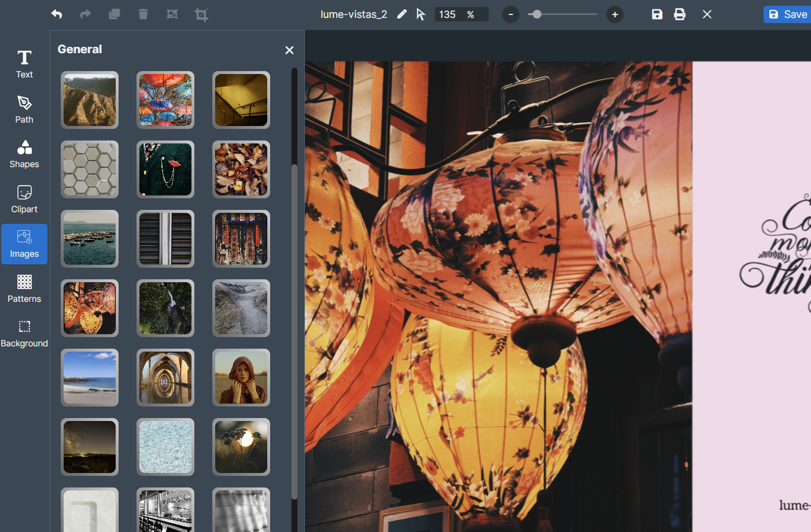Click the zoom level slider handle
Screen dimensions: 811x532
coord(537,14)
